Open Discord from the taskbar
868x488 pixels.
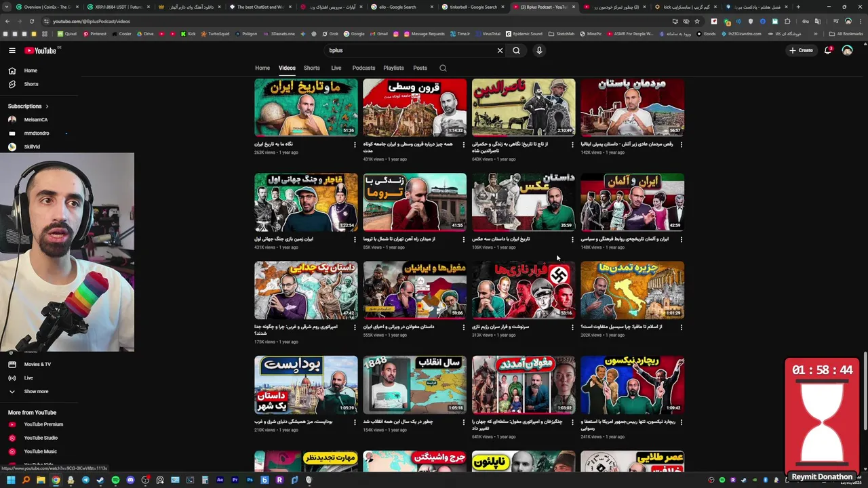point(130,480)
